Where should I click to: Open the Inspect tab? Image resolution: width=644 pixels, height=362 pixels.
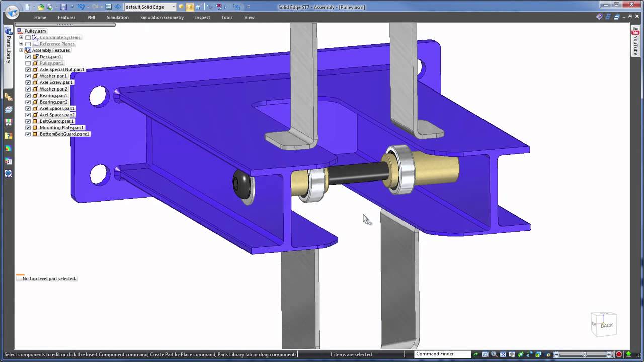point(203,18)
